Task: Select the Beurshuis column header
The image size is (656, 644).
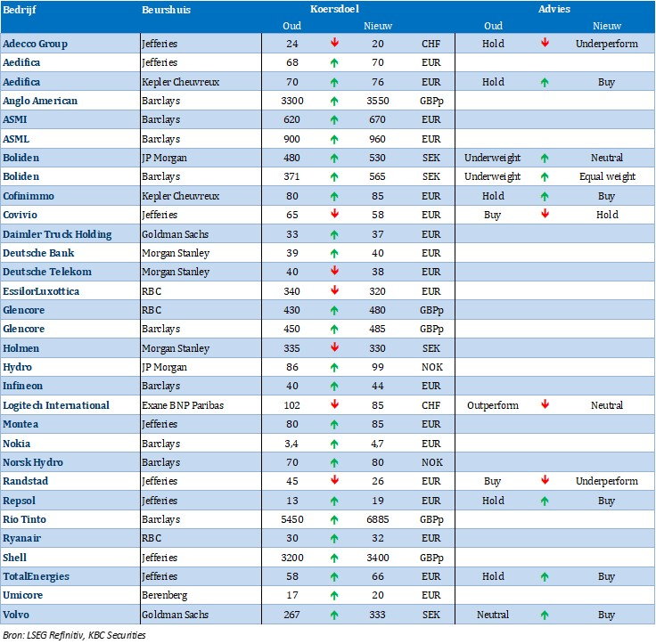Action: 166,9
